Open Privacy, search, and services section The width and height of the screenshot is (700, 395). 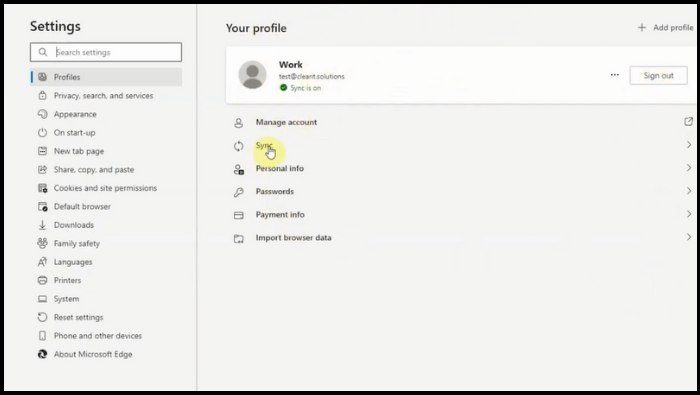tap(106, 96)
